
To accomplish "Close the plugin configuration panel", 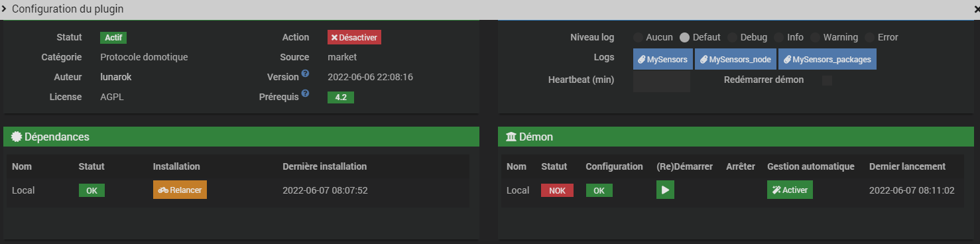I will click(976, 9).
